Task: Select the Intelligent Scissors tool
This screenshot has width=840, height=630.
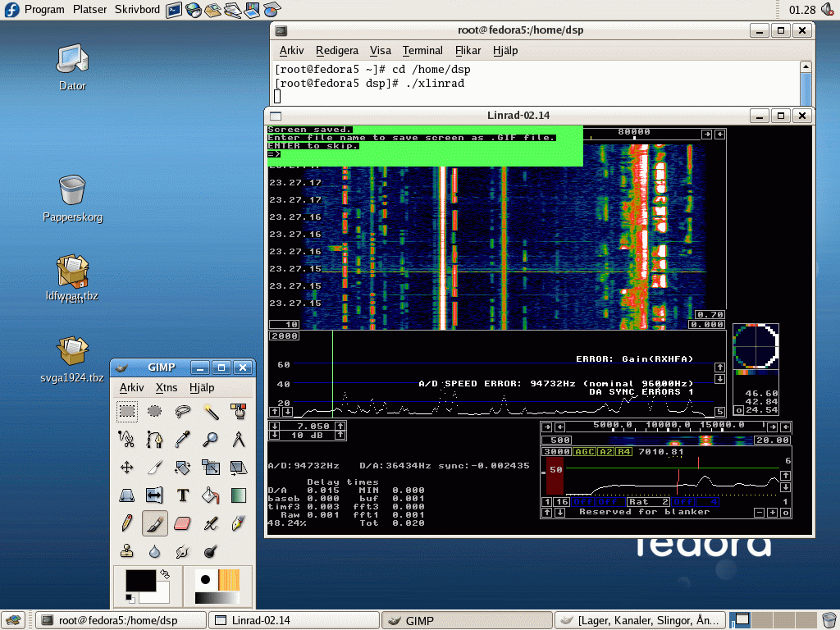Action: (127, 440)
